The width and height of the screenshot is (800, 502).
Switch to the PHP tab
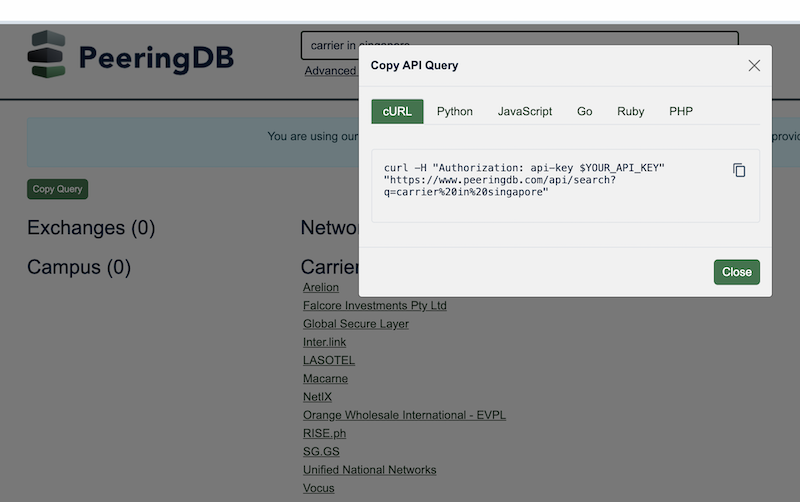pos(681,111)
